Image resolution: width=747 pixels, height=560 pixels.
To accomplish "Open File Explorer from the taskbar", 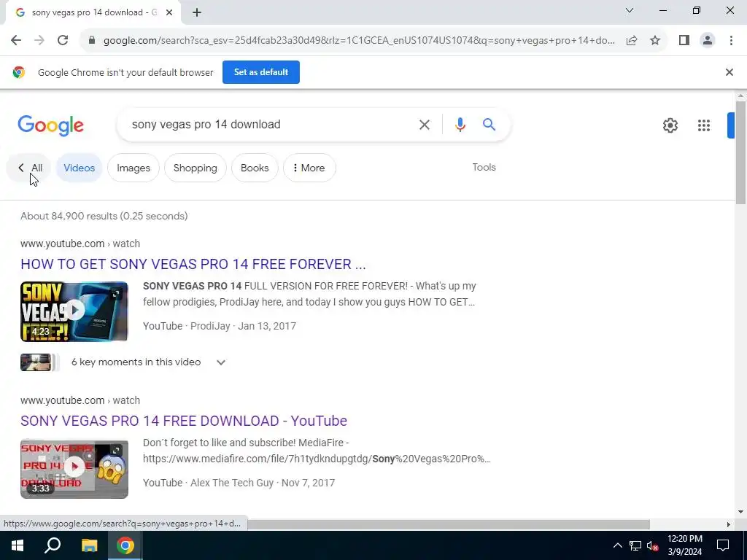I will pos(89,545).
